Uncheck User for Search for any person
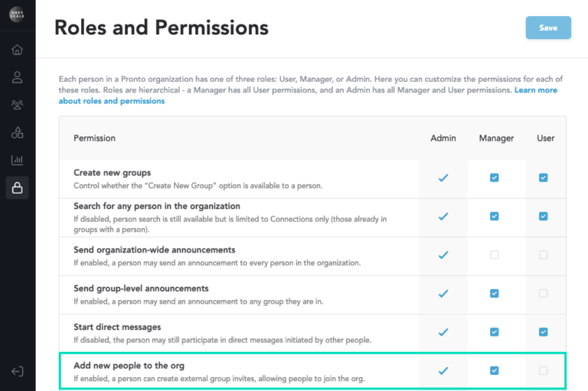 pyautogui.click(x=543, y=217)
